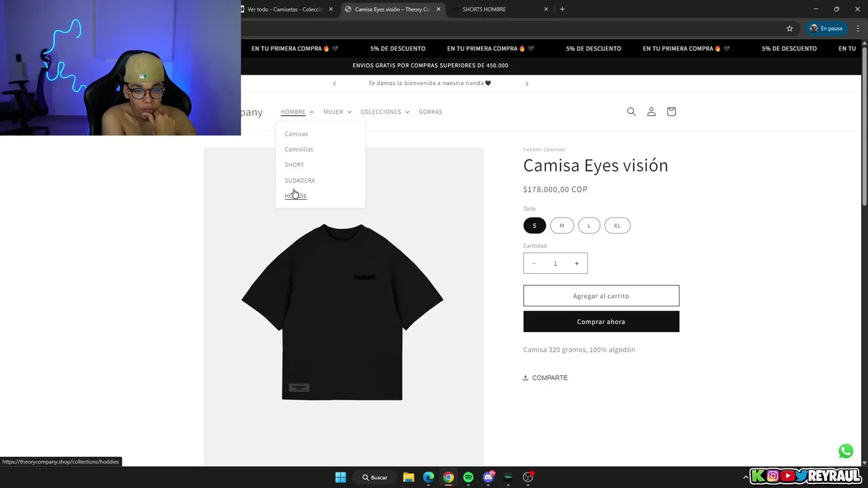Show next announcement with right arrow
The height and width of the screenshot is (488, 868).
coord(527,83)
